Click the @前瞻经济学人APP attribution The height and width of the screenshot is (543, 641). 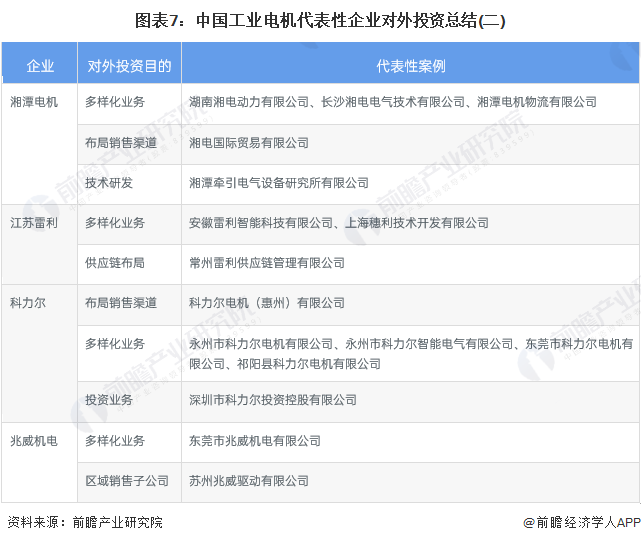point(581,522)
